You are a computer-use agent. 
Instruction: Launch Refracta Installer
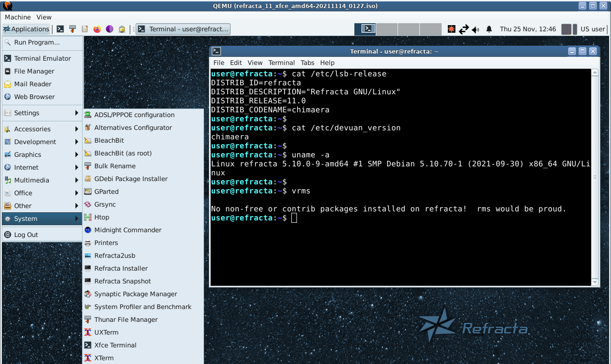point(143,268)
